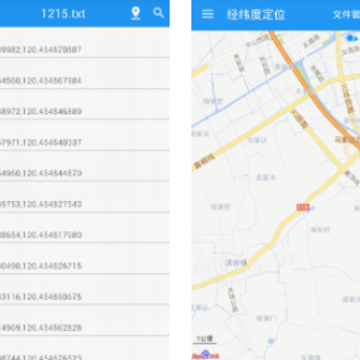
Task: Select coordinate row ending 120.454844870
Action: [85, 166]
